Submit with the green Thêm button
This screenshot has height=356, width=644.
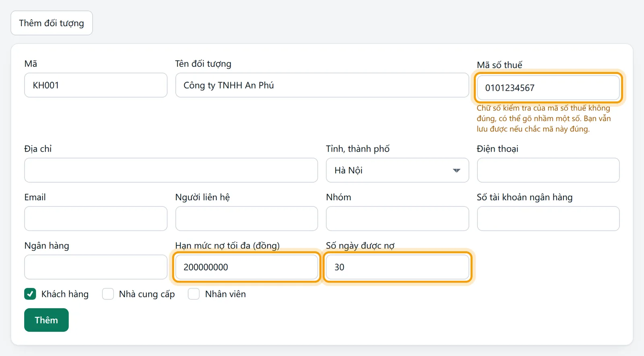tap(46, 320)
